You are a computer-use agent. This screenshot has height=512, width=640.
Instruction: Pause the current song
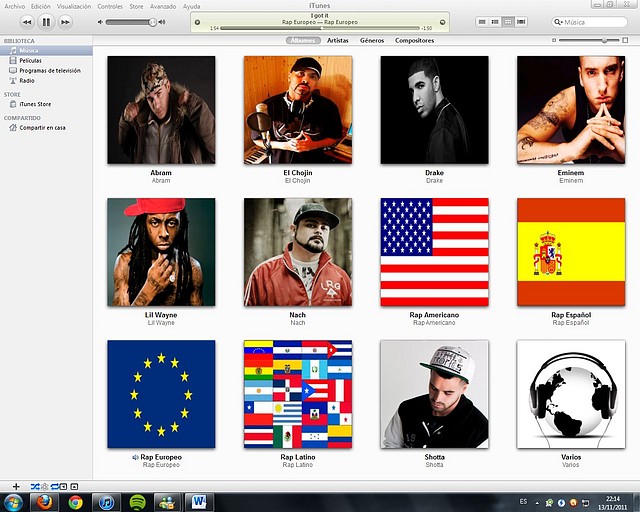(x=46, y=22)
